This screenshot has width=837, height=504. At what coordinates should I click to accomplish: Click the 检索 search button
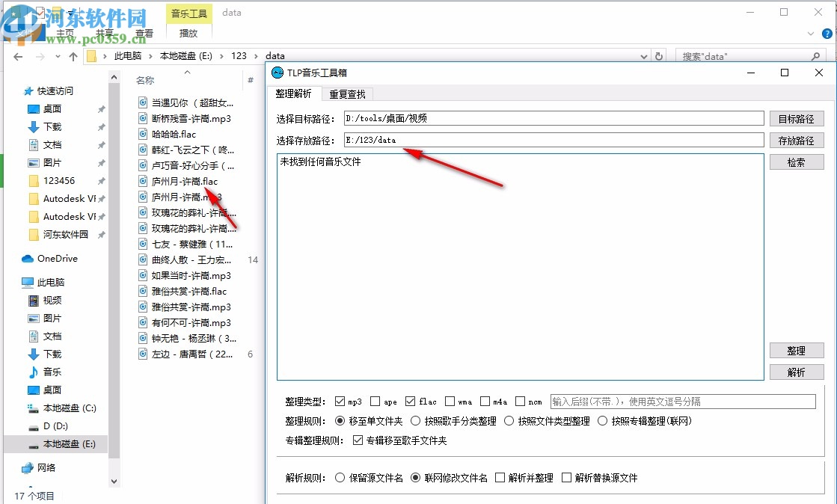tap(795, 161)
